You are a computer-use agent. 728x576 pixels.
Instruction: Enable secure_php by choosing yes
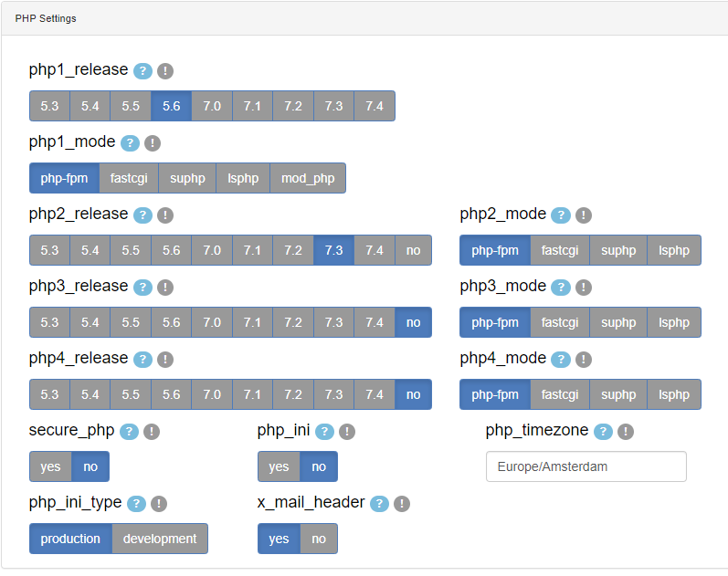(x=51, y=466)
